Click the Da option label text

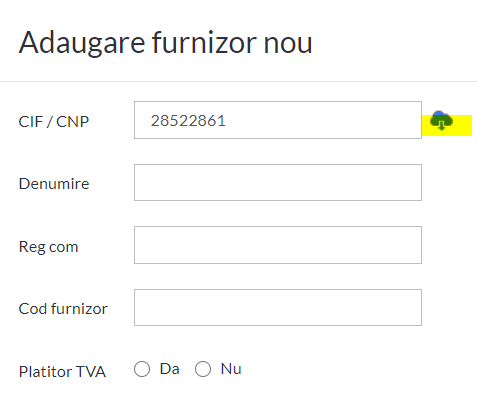click(x=170, y=369)
